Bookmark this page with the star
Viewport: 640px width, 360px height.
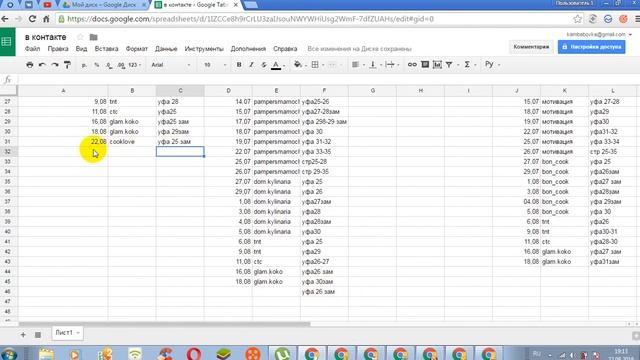(577, 19)
